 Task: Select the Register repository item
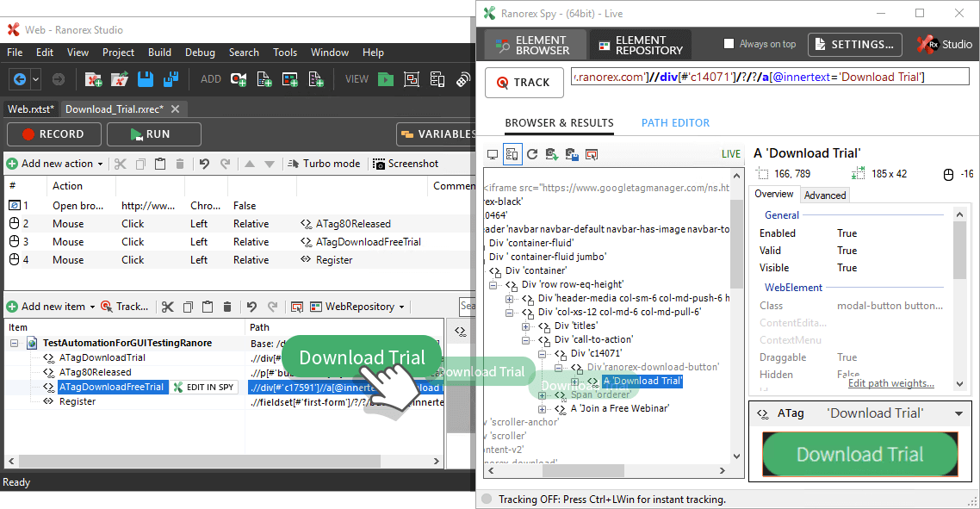click(x=78, y=401)
